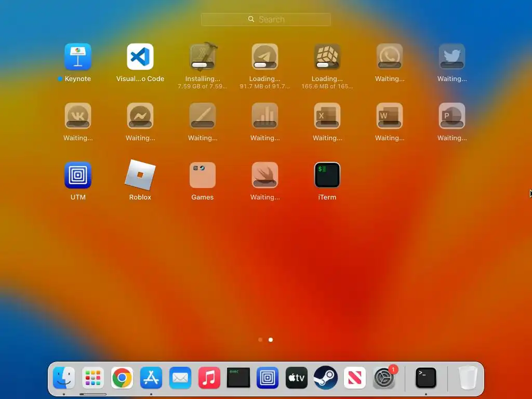Image resolution: width=532 pixels, height=399 pixels.
Task: Launch iTerm
Action: click(x=327, y=175)
